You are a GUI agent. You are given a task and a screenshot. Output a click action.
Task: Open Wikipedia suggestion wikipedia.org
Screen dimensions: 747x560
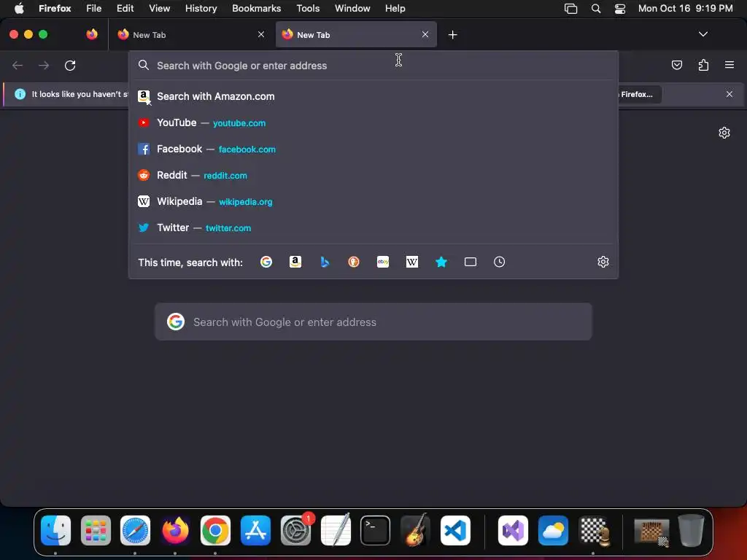pyautogui.click(x=373, y=201)
